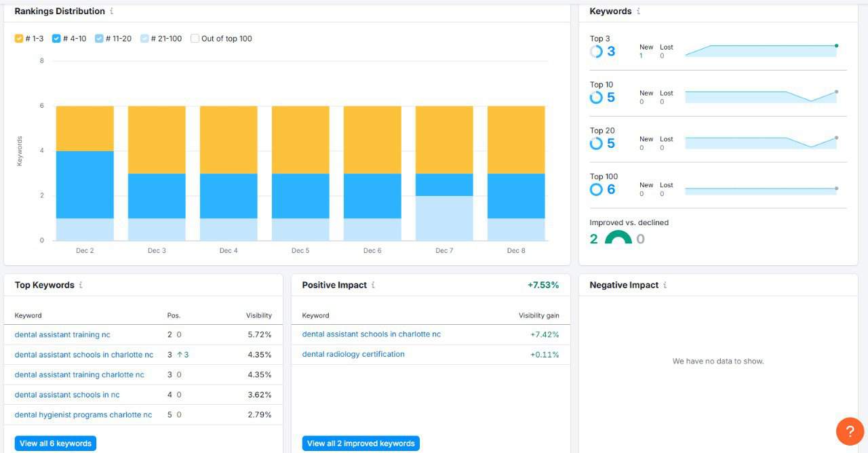
Task: Click View all 2 improved keywords
Action: 361,444
